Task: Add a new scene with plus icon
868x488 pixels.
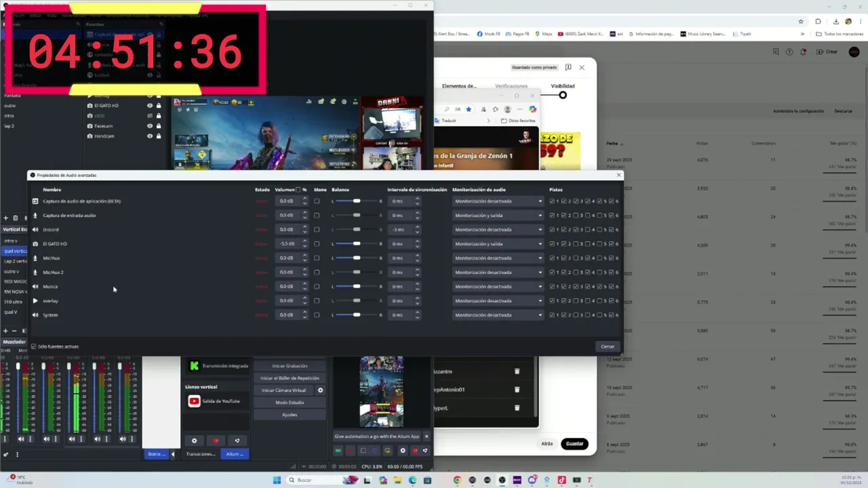Action: pos(5,218)
